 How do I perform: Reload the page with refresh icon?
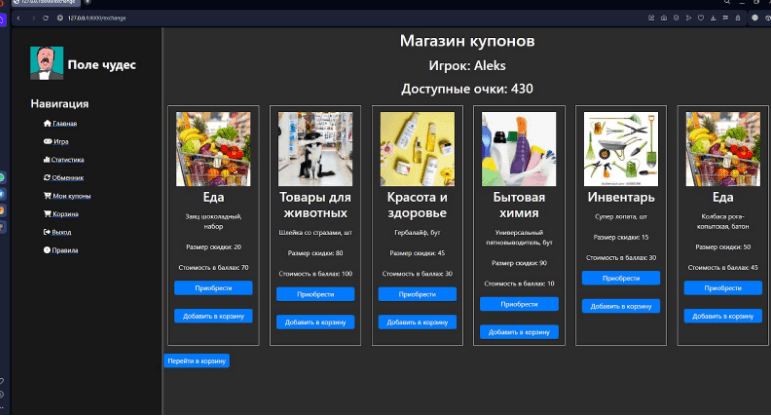pos(46,18)
